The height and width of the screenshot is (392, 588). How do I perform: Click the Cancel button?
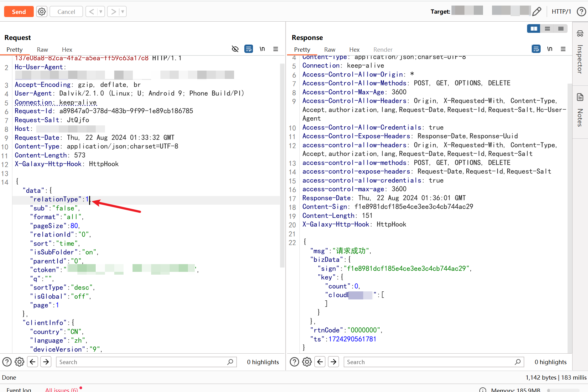tap(66, 12)
